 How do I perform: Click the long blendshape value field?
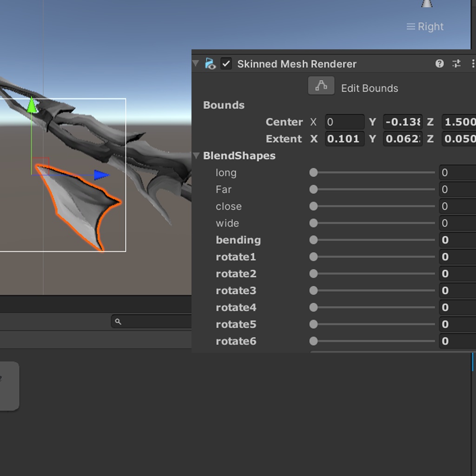457,172
